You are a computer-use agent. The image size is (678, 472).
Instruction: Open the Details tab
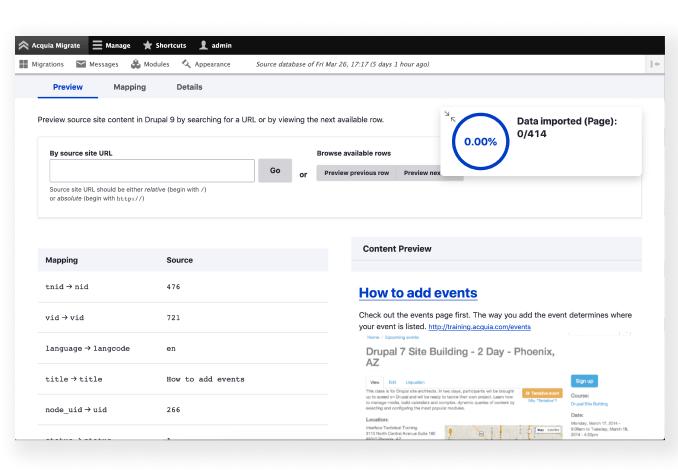pos(189,88)
